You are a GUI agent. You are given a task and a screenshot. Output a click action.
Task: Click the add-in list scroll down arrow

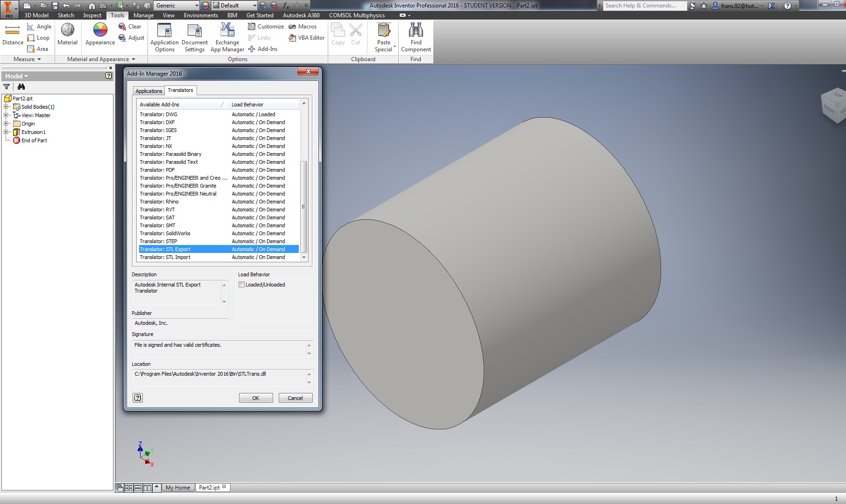(304, 257)
